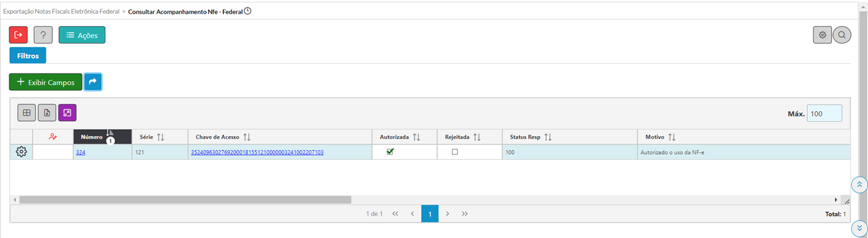Click the blue share arrow button
Viewport: 868px width, 238px height.
click(x=93, y=81)
